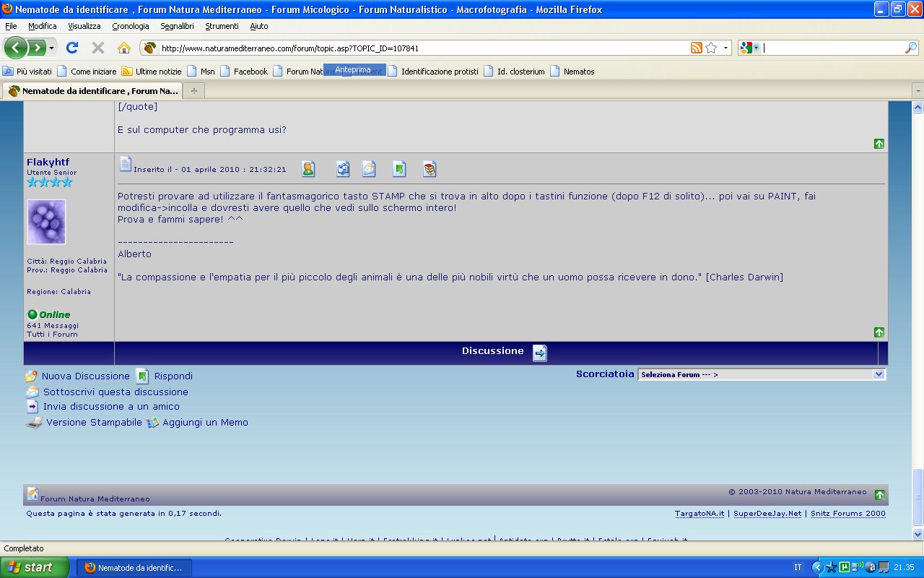Image resolution: width=924 pixels, height=578 pixels.
Task: Click the RSS feed icon in the address bar
Action: click(x=696, y=48)
